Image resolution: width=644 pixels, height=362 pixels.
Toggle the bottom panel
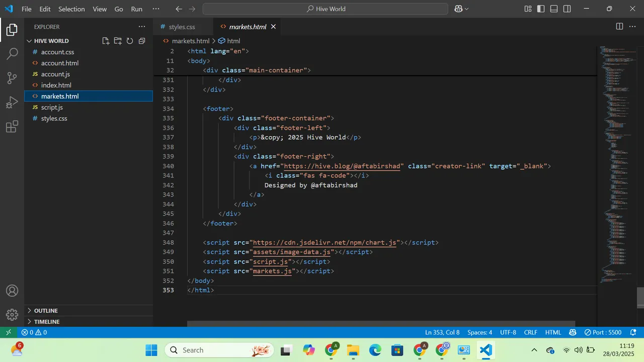coord(554,9)
